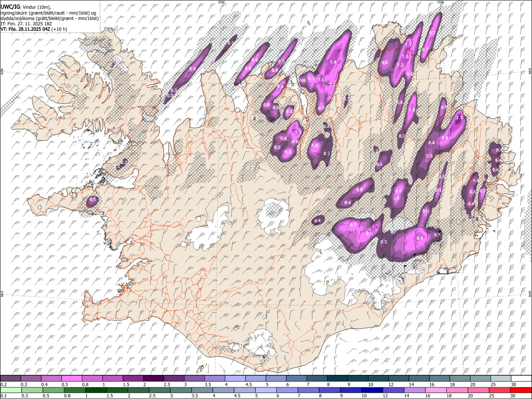Select the "slydda/snjókoma" description line
Image resolution: width=532 pixels, height=399 pixels.
click(49, 18)
